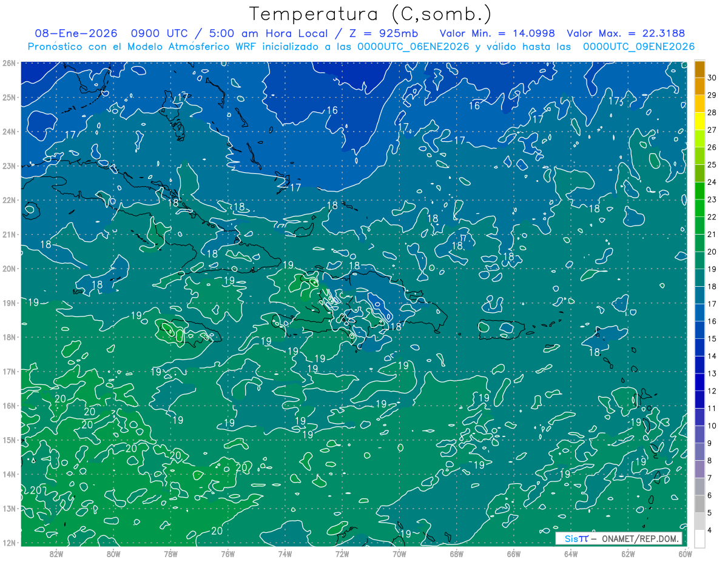Click the '70W' longitude axis label
The height and width of the screenshot is (562, 728).
[x=399, y=554]
